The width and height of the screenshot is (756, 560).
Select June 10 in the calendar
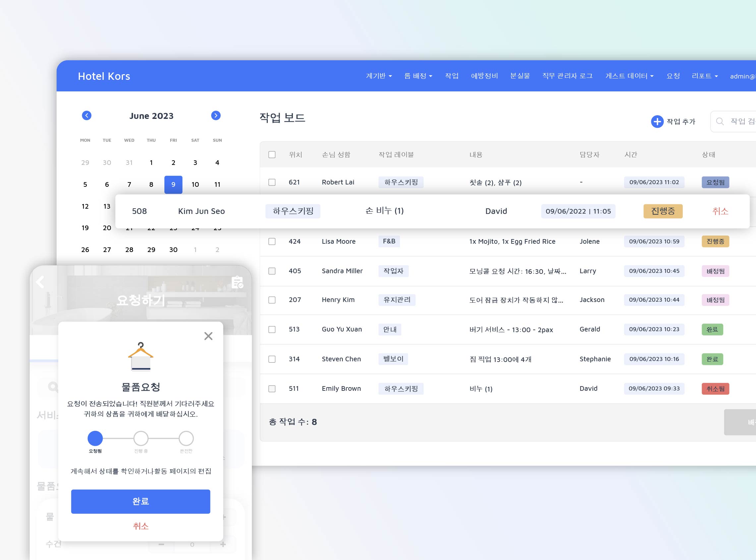tap(195, 184)
